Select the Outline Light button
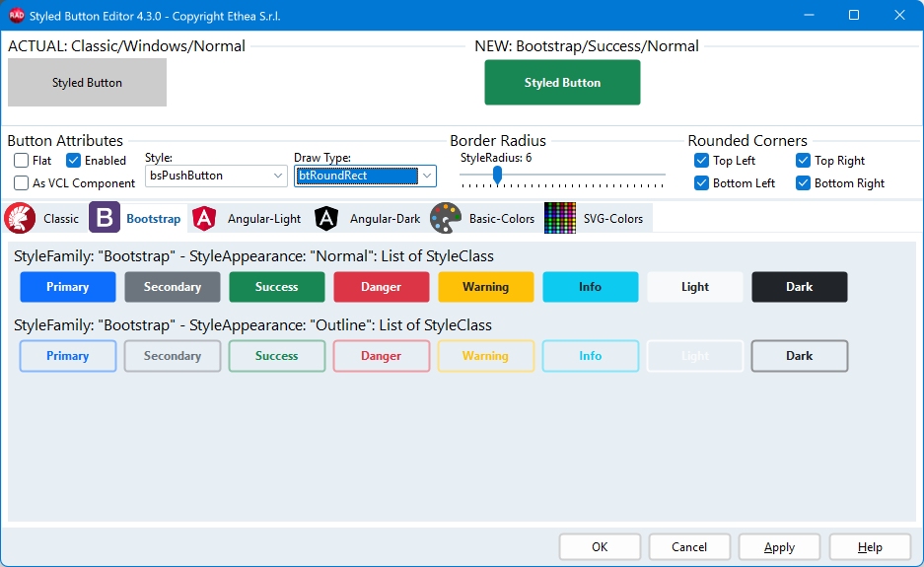 (x=695, y=356)
